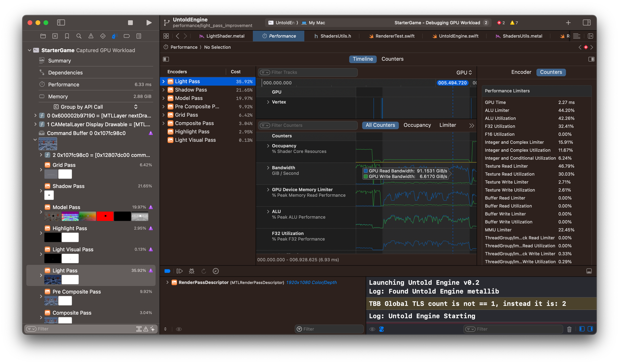The width and height of the screenshot is (619, 364).
Task: Click the red error count badge
Action: (x=501, y=23)
